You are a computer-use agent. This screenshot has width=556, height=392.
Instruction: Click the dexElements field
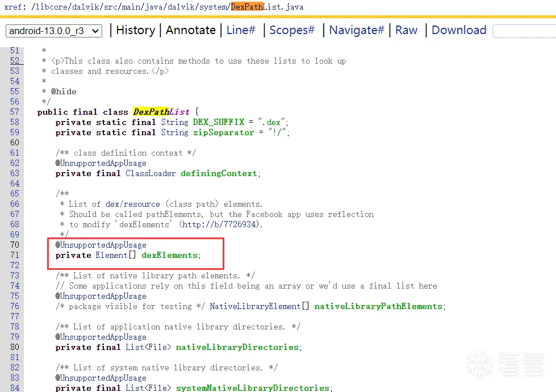pyautogui.click(x=169, y=255)
